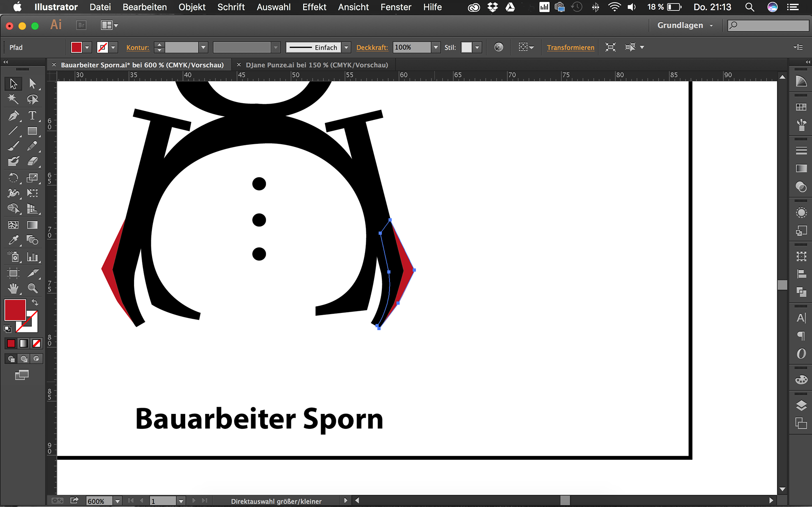Select the Scale tool
The width and height of the screenshot is (812, 507).
click(x=33, y=178)
